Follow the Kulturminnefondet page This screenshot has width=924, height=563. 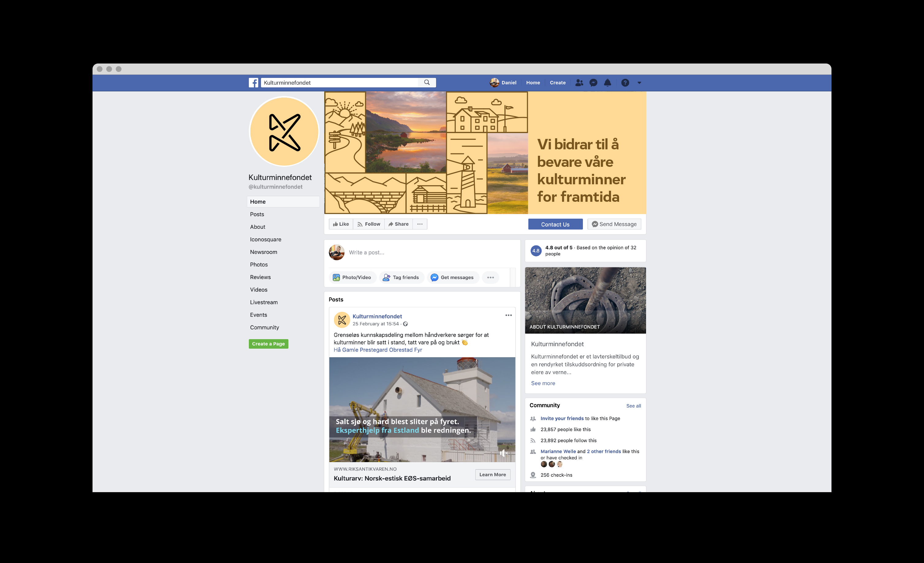(369, 224)
